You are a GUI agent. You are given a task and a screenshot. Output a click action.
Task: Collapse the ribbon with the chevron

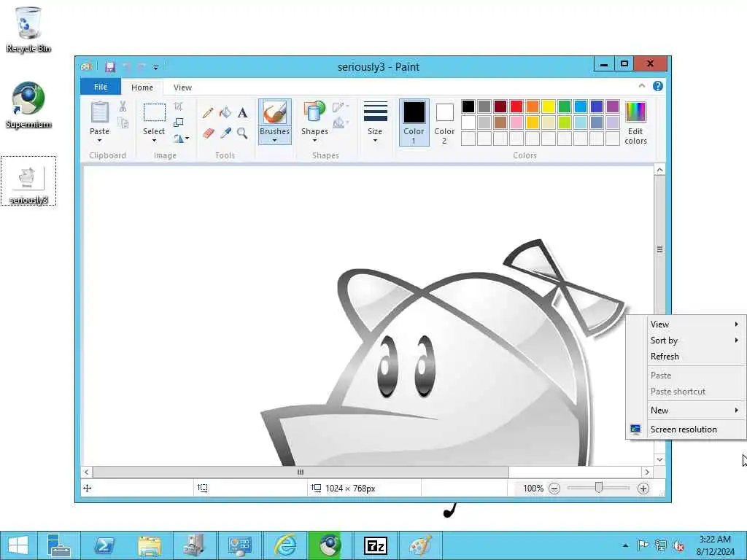pos(642,86)
